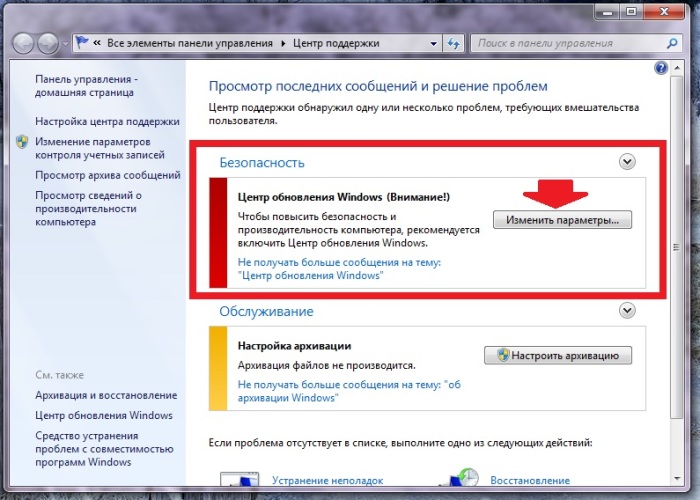Collapse the Обслуживание section chevron
The image size is (700, 500).
pyautogui.click(x=627, y=312)
